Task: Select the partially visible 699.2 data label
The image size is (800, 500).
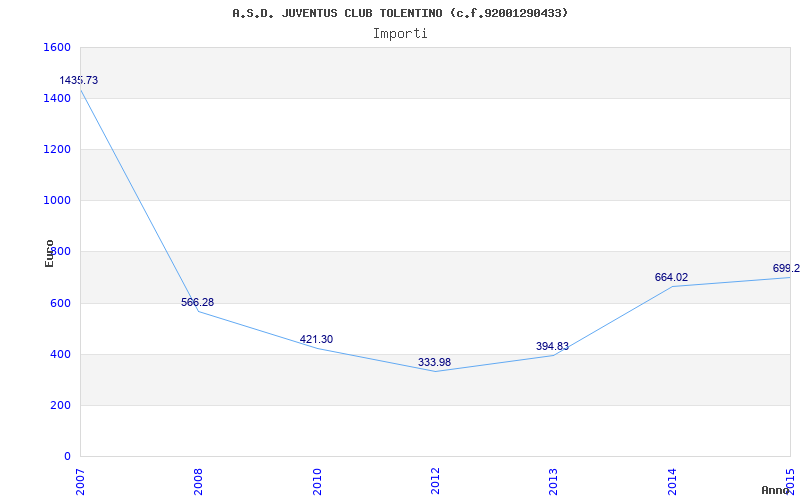Action: click(786, 268)
